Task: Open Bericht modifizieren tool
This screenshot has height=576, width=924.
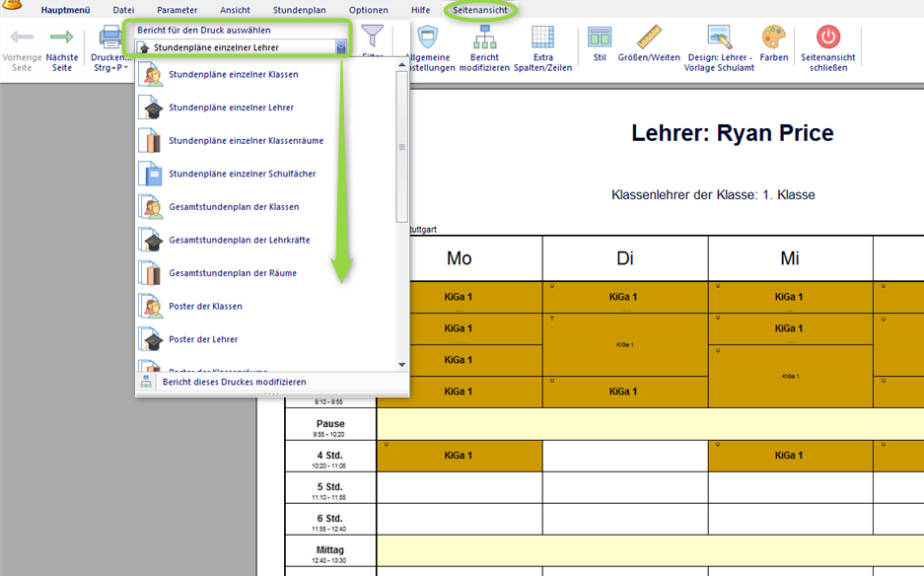Action: point(484,37)
